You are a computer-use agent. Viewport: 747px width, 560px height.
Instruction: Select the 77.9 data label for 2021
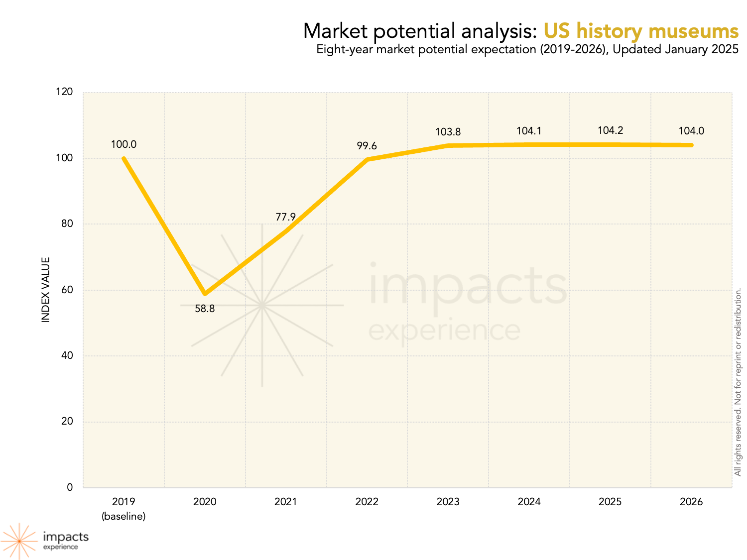click(x=285, y=217)
